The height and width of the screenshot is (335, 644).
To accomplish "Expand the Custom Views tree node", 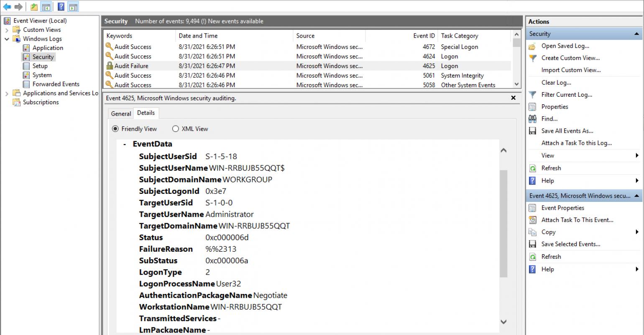I will tap(7, 30).
